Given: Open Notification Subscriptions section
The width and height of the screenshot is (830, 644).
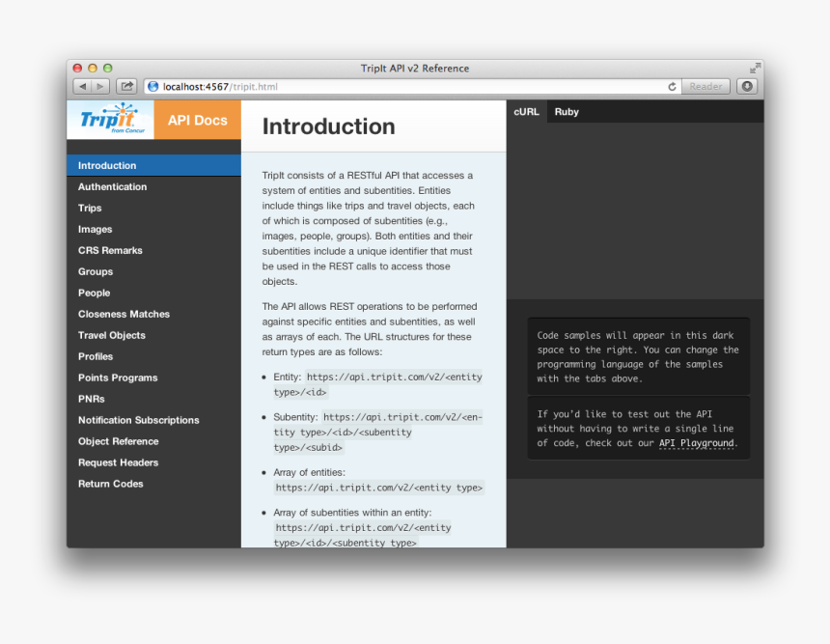Looking at the screenshot, I should pyautogui.click(x=154, y=419).
